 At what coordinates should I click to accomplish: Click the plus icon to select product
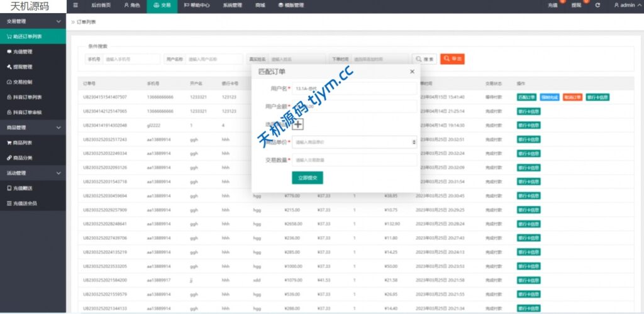298,124
